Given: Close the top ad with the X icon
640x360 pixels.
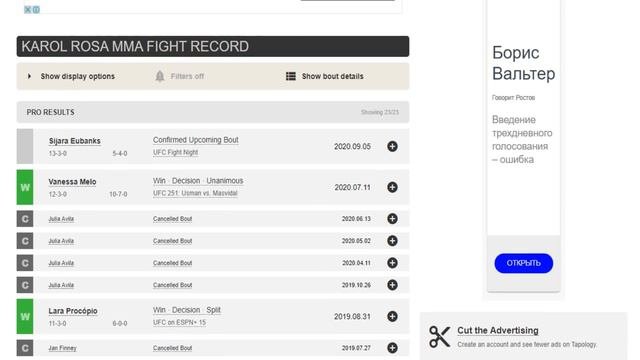Looking at the screenshot, I should click(27, 9).
